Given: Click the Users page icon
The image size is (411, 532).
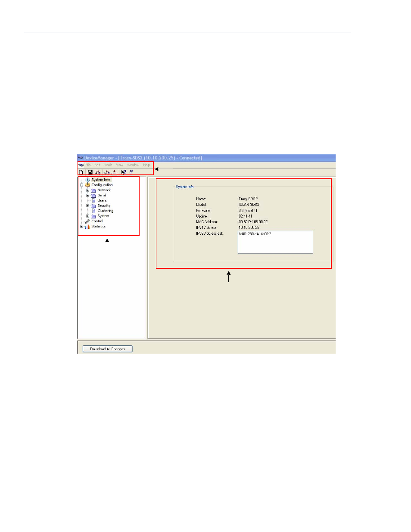Looking at the screenshot, I should click(93, 200).
